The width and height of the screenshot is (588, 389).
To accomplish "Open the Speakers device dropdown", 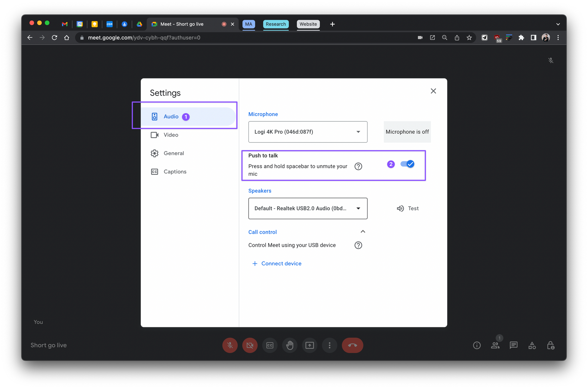I will point(308,208).
